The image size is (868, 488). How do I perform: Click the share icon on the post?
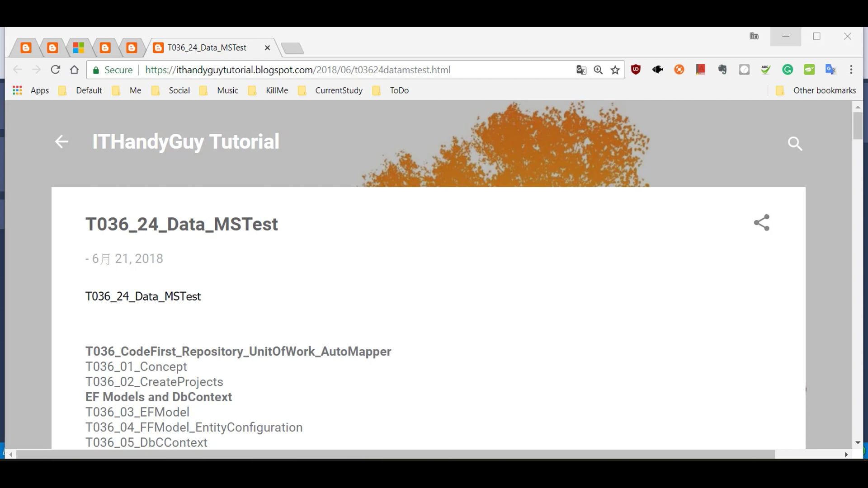(762, 223)
